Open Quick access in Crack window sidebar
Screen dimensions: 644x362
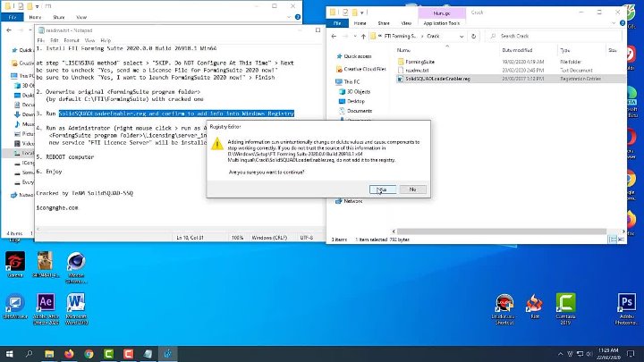click(357, 56)
